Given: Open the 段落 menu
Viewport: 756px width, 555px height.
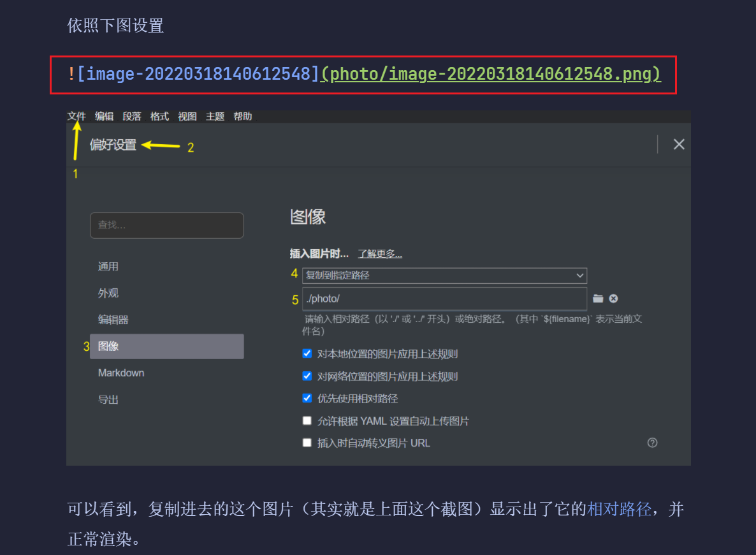Looking at the screenshot, I should tap(131, 116).
